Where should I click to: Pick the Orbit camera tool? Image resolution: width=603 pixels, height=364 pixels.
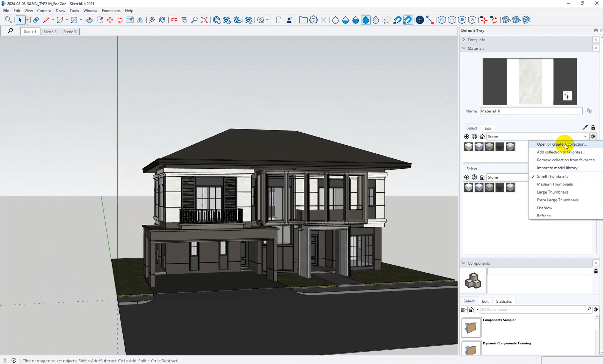[174, 20]
